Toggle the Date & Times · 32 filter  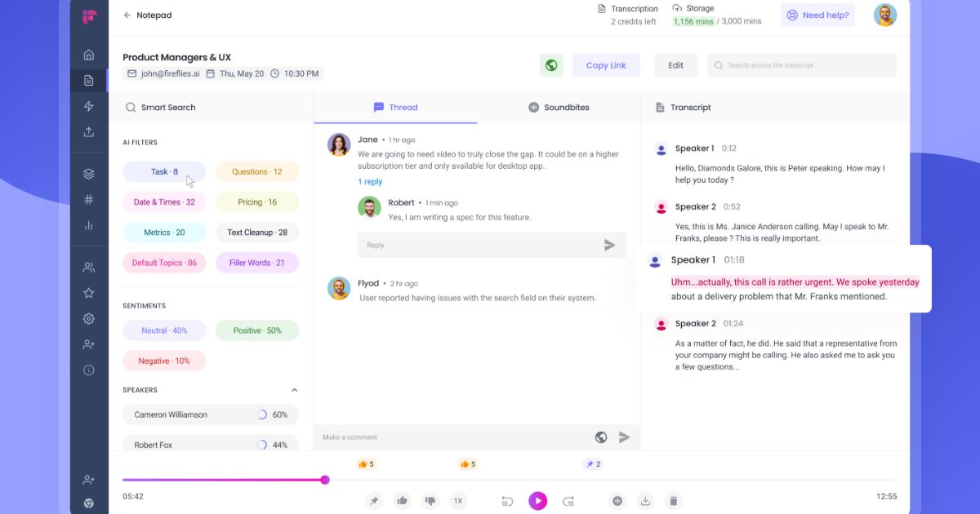click(164, 202)
